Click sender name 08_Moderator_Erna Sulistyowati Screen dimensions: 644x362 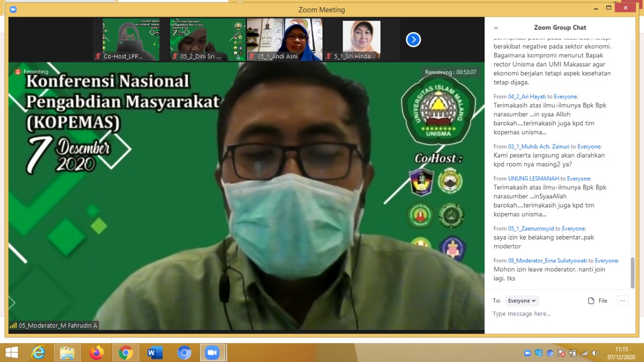[548, 261]
